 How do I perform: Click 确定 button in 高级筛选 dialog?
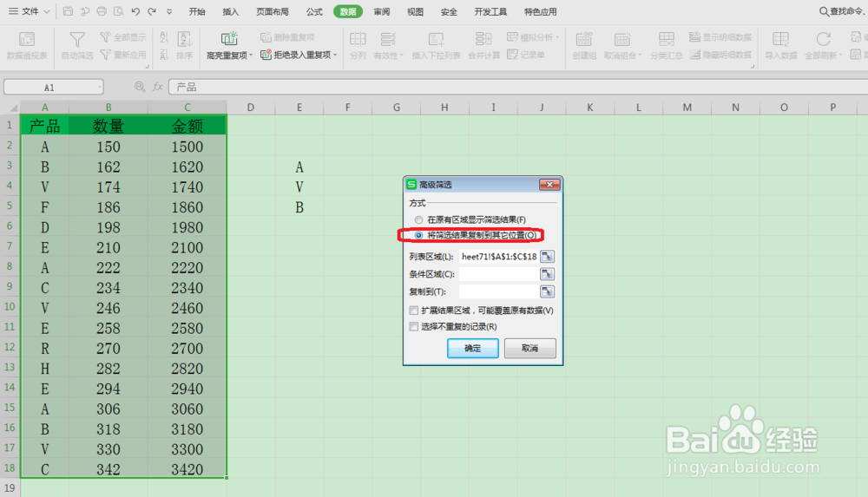(473, 348)
